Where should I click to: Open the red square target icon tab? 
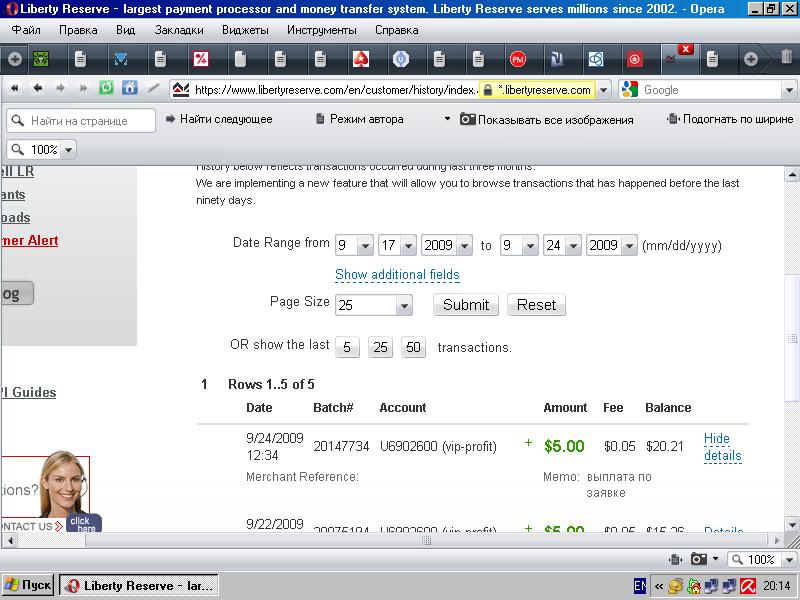[634, 60]
